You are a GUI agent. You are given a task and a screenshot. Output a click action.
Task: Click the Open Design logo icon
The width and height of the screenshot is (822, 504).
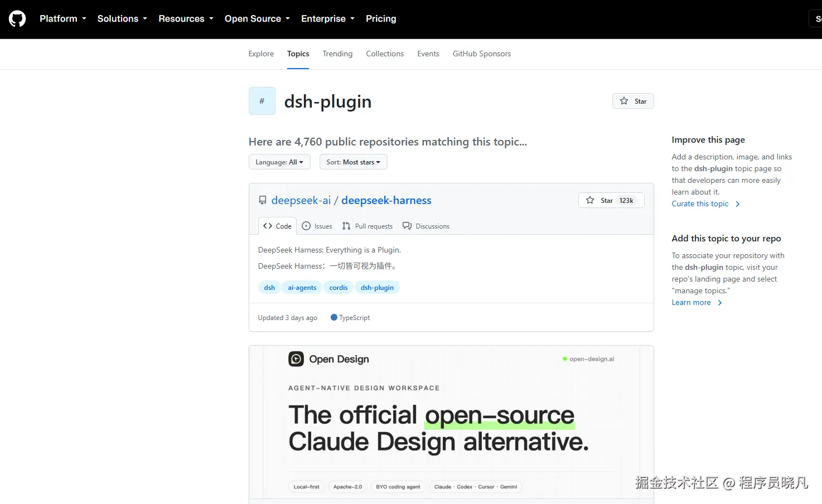pyautogui.click(x=296, y=359)
